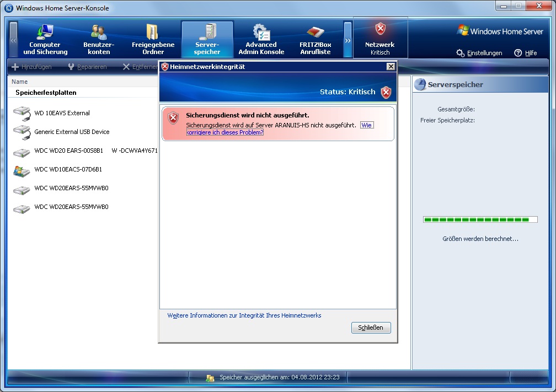Close the Heimnetzwerkintegrität dialog with X

(x=391, y=67)
